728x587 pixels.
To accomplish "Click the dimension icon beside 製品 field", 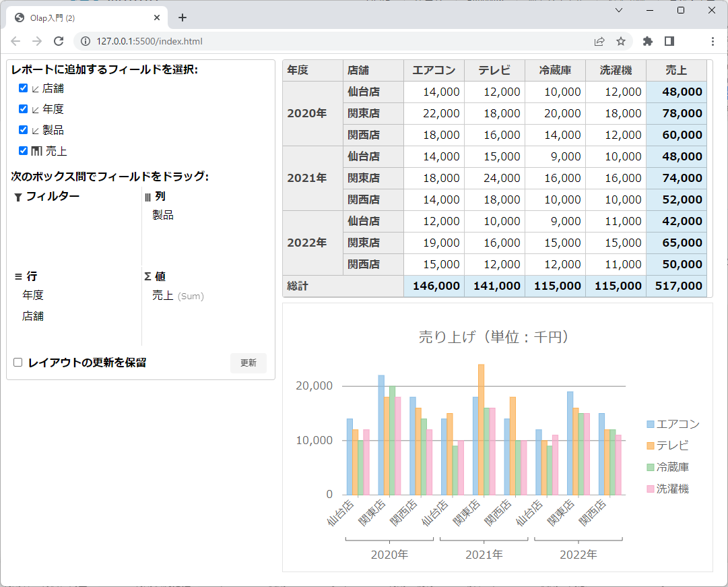I will click(36, 131).
